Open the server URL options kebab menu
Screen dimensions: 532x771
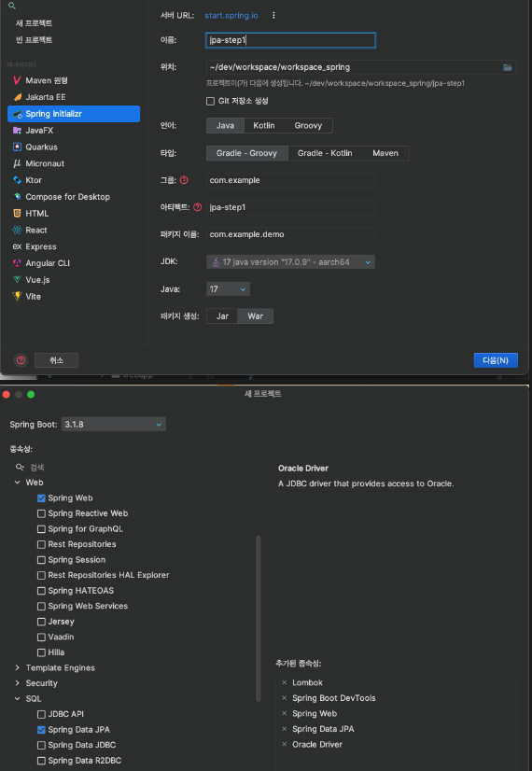pos(273,15)
